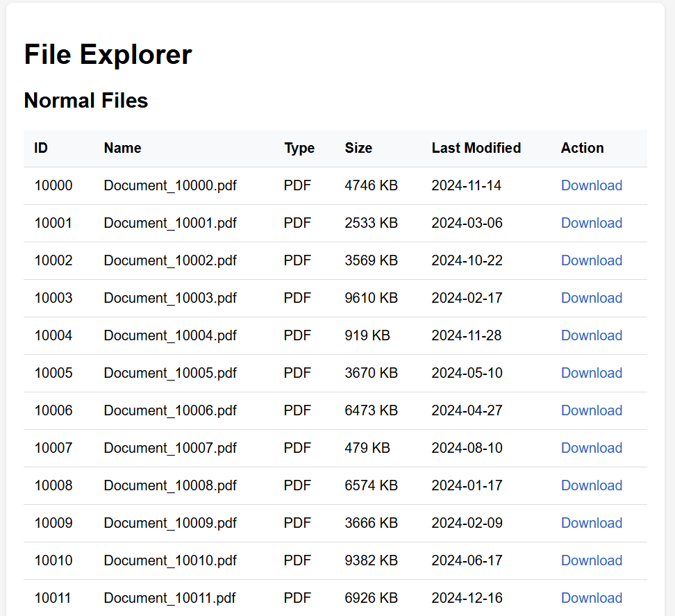Download Document_10001.pdf

click(592, 223)
